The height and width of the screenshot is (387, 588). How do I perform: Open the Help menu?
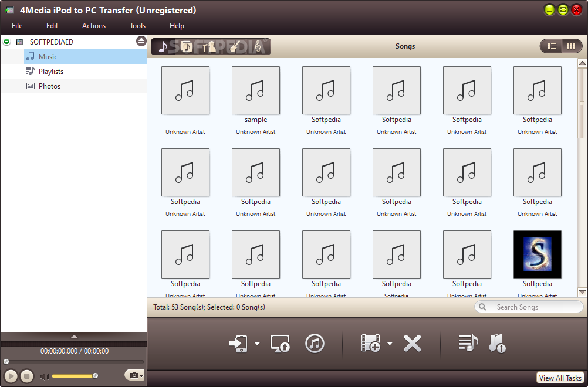coord(177,25)
